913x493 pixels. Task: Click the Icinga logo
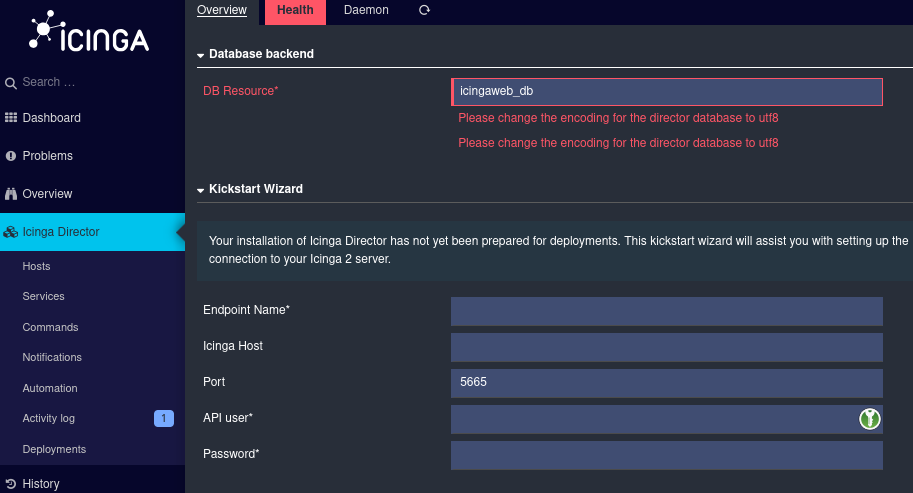(89, 31)
